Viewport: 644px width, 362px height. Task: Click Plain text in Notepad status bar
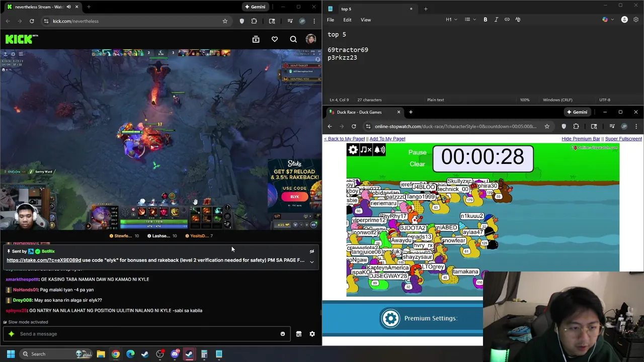pyautogui.click(x=436, y=100)
